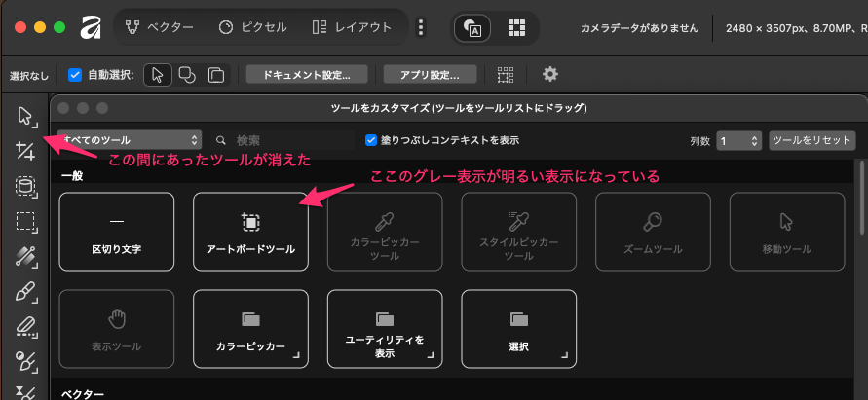Click the ツールをリセット button
This screenshot has height=400, width=868.
(811, 140)
